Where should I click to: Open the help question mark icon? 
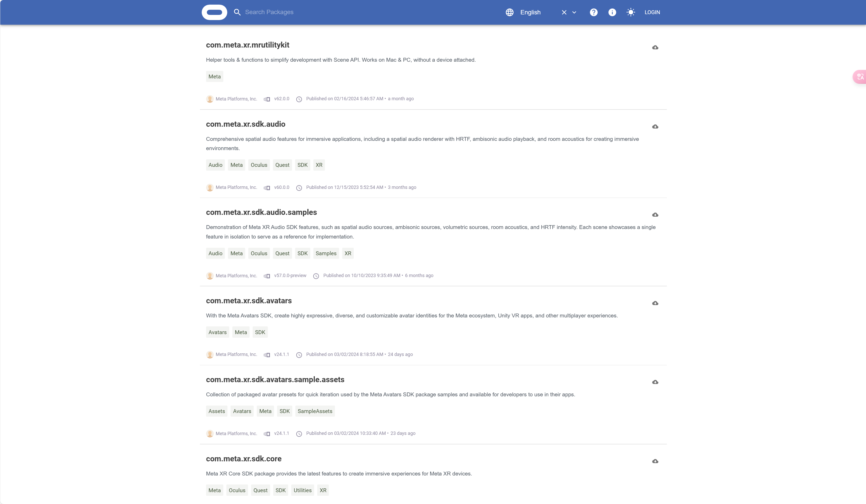[594, 12]
